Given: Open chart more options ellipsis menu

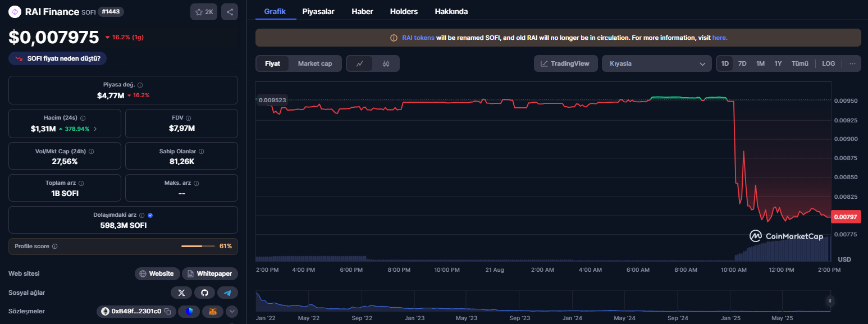Looking at the screenshot, I should click(x=852, y=63).
